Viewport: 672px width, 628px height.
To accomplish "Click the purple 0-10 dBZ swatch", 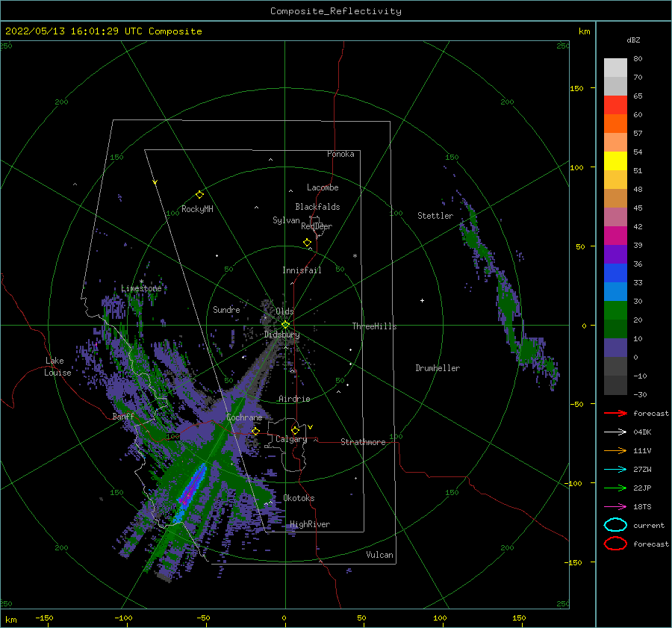I will (x=615, y=348).
